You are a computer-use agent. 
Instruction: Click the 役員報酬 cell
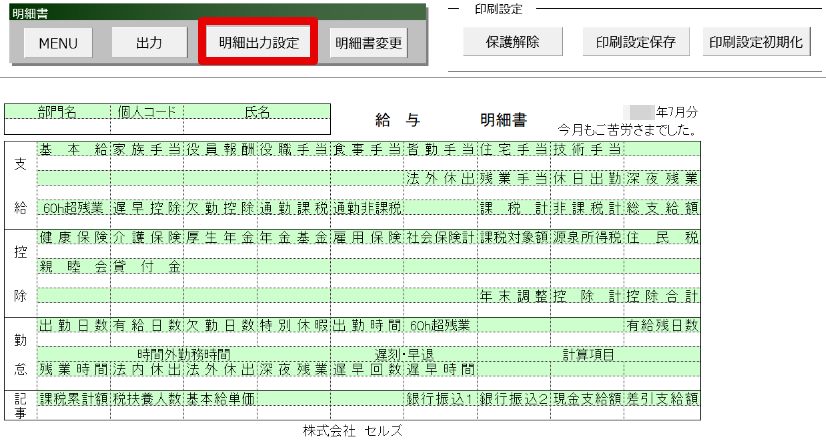point(220,149)
